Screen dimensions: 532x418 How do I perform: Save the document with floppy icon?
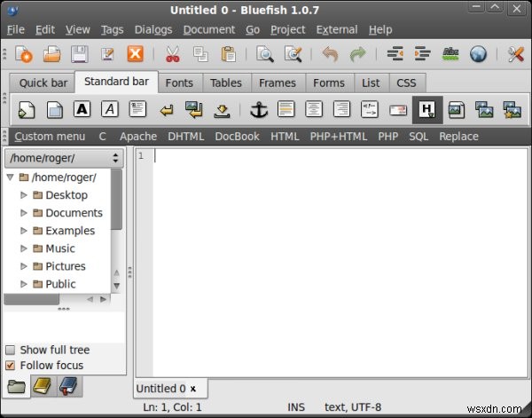coord(80,54)
